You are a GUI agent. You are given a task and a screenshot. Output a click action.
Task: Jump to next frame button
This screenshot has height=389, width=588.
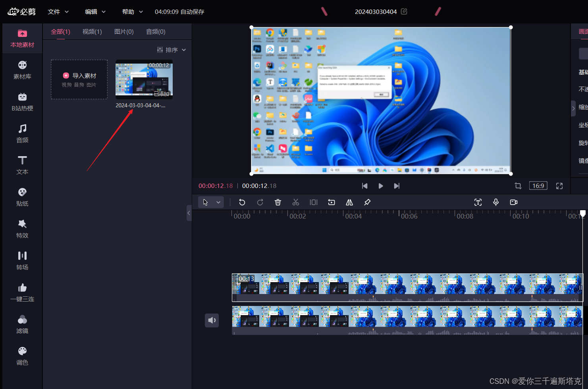click(x=397, y=186)
